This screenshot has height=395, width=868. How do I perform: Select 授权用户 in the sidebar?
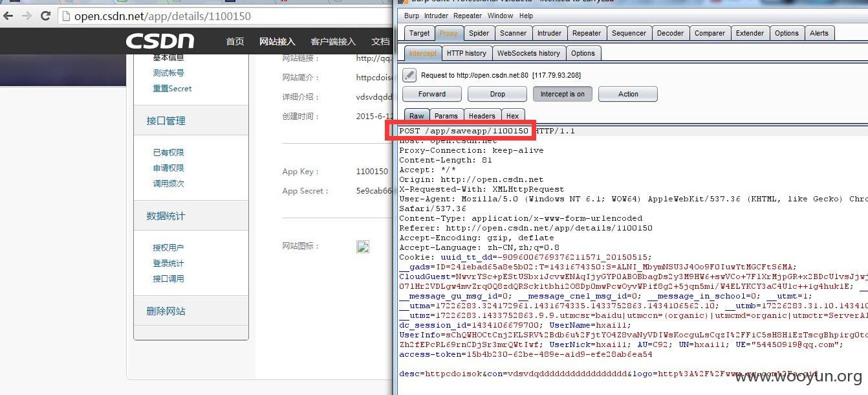[168, 248]
